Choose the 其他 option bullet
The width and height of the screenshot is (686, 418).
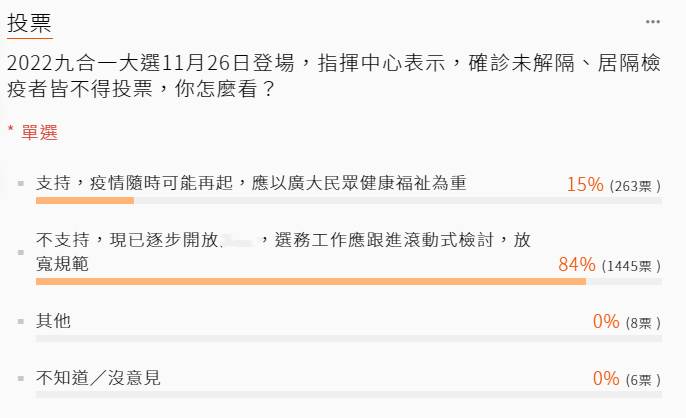coord(21,322)
